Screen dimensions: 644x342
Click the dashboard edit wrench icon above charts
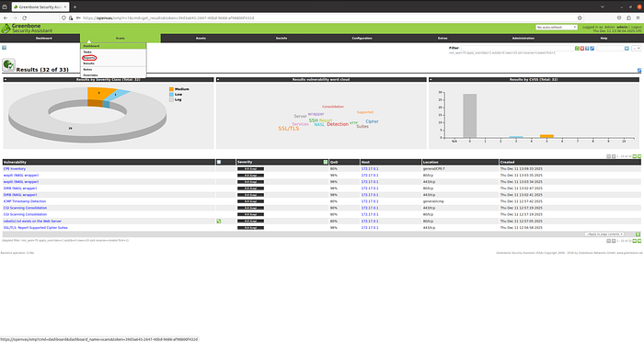tap(639, 71)
